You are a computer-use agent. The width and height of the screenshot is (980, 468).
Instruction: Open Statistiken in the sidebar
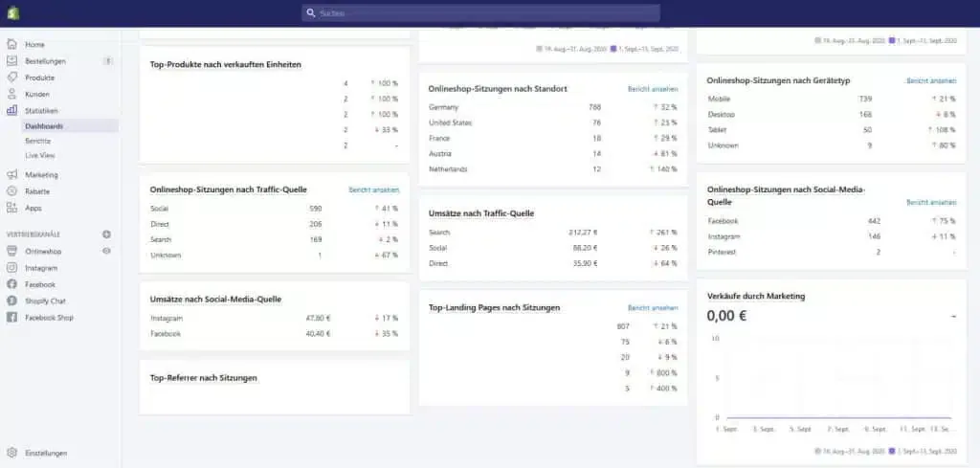point(41,111)
